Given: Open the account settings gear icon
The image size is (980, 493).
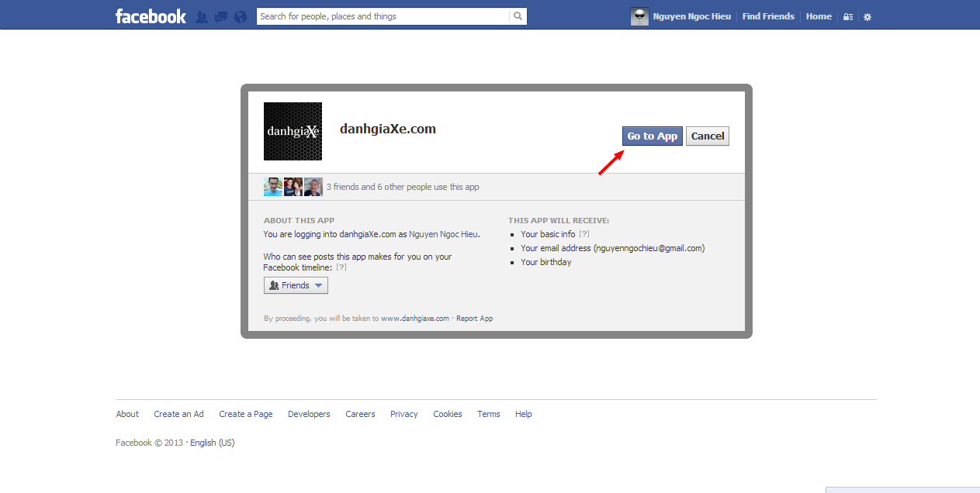Looking at the screenshot, I should (867, 17).
